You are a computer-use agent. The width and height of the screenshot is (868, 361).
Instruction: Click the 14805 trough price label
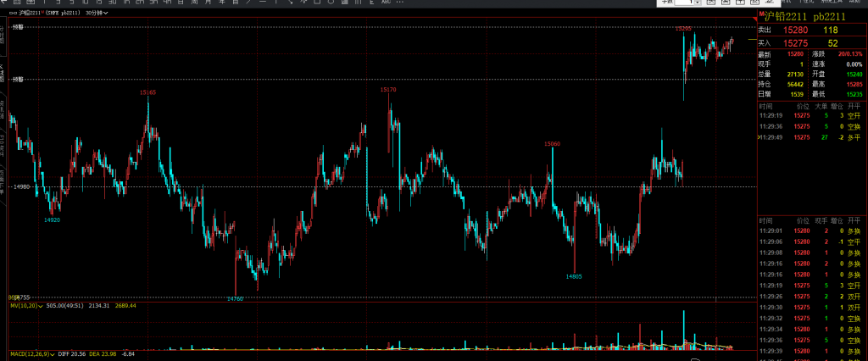(x=574, y=276)
